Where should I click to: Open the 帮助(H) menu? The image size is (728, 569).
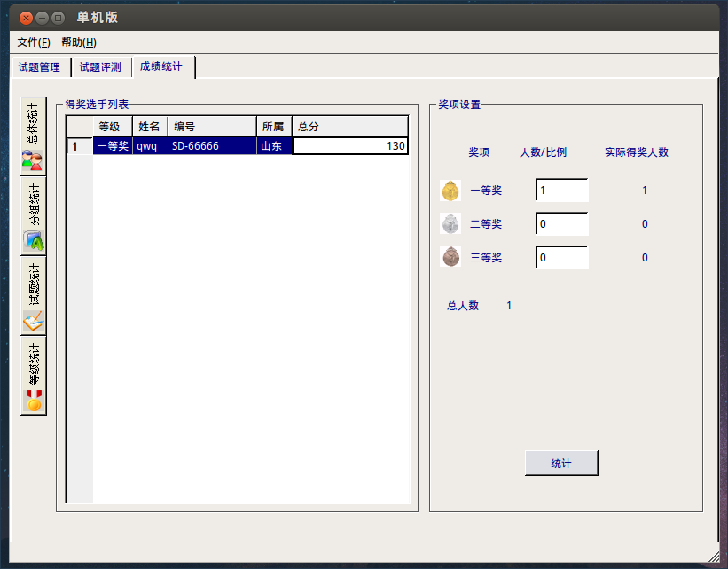pos(79,43)
